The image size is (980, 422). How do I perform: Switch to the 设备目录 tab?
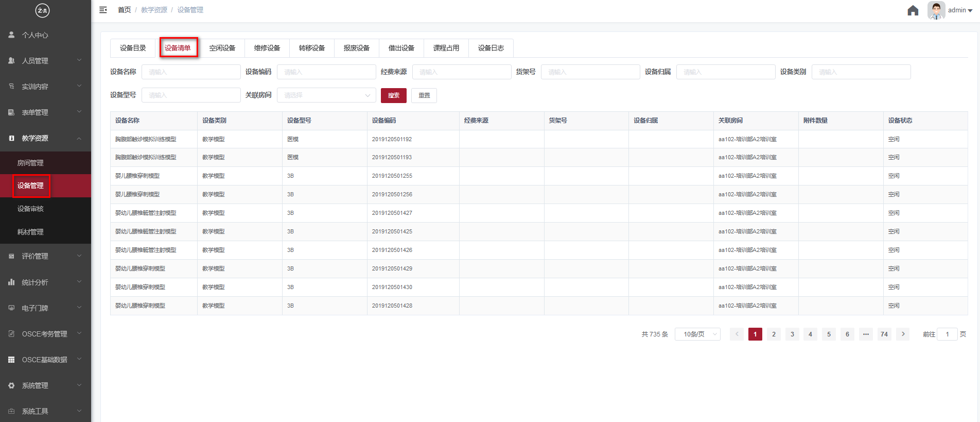pyautogui.click(x=133, y=48)
